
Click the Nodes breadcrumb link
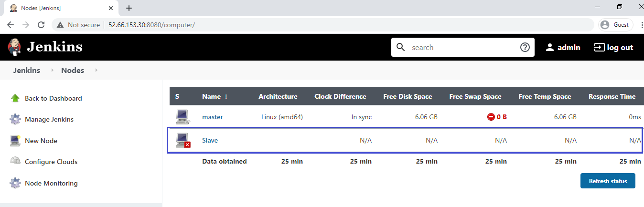(x=73, y=70)
